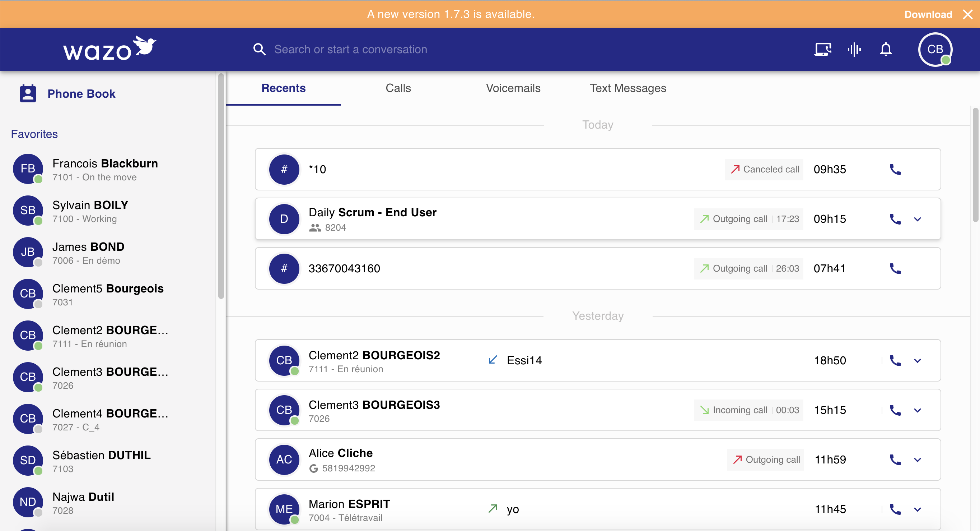980x531 pixels.
Task: Click the Phone Book contact icon
Action: coord(28,94)
